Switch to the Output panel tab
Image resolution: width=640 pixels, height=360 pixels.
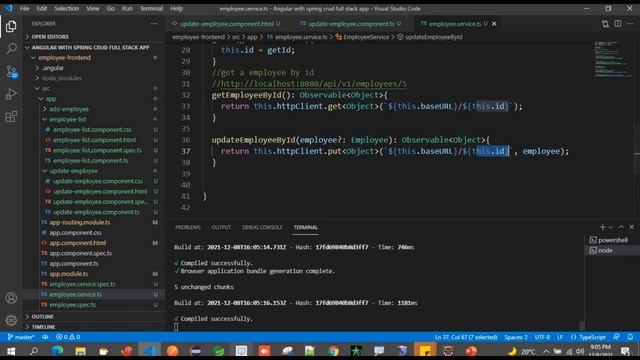[x=221, y=227]
